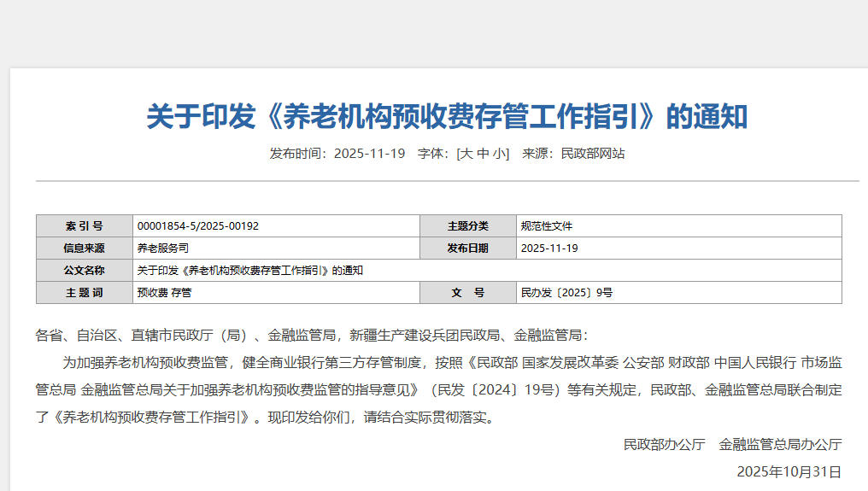Click the signature 民政部办公厅 金融监管总局办公厅
Screen dimensions: 868x491
coord(732,444)
